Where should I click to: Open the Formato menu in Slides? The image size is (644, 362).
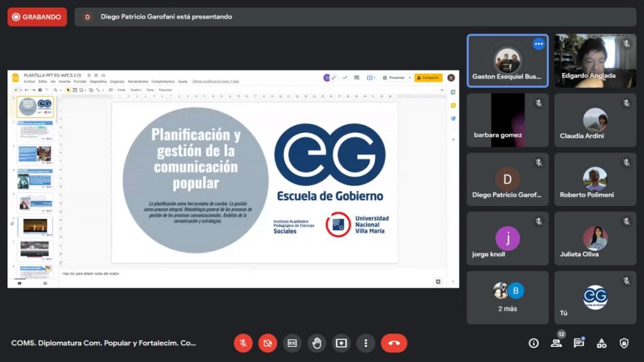click(80, 81)
